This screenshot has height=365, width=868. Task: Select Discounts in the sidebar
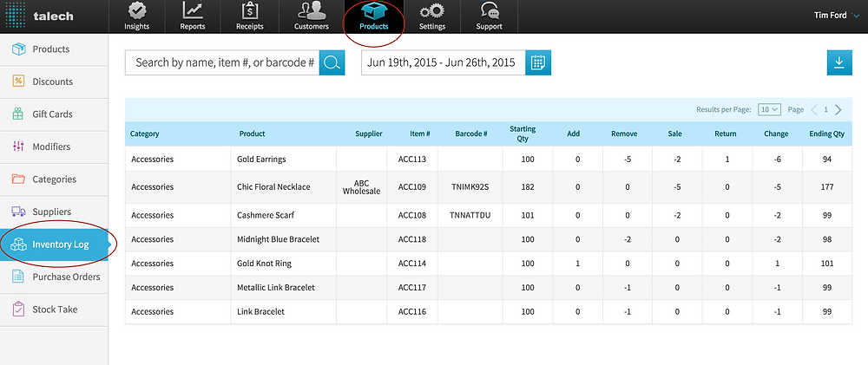click(54, 81)
